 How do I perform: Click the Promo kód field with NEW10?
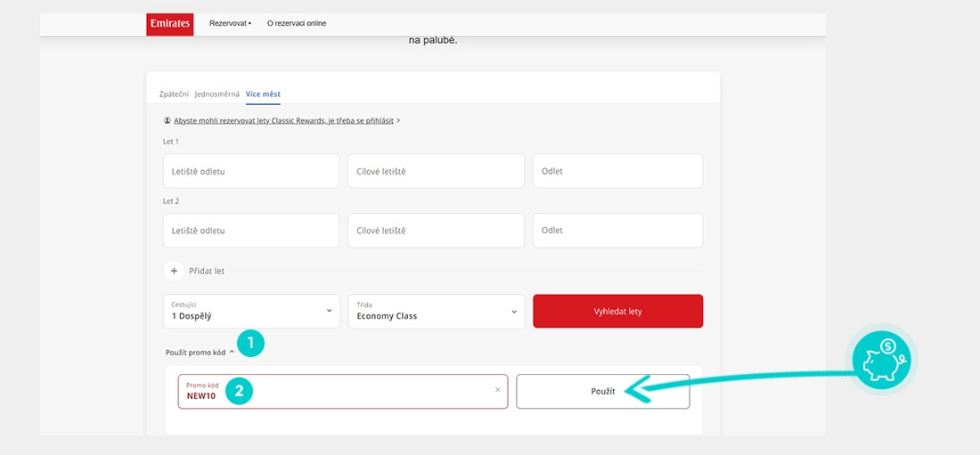tap(342, 391)
